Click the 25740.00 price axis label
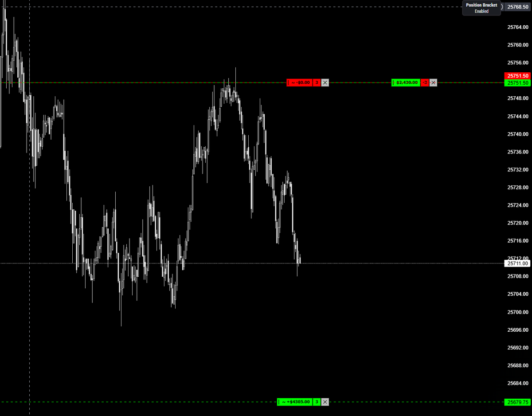 click(517, 134)
